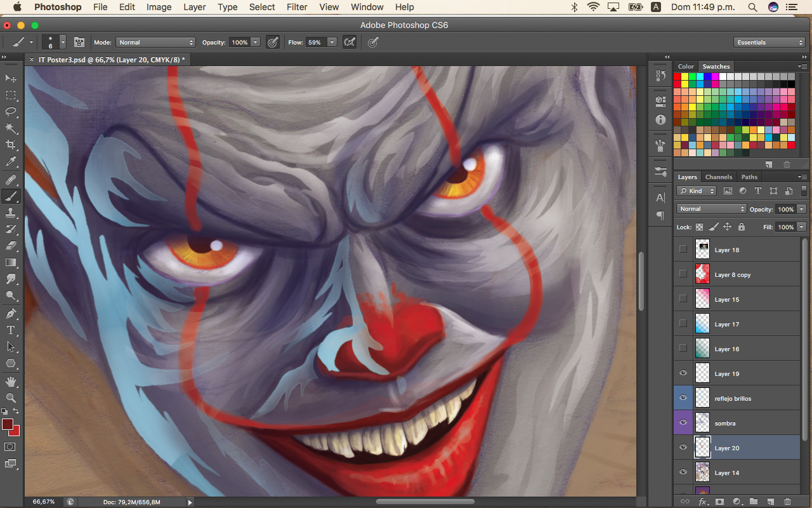This screenshot has height=508, width=812.
Task: Hide the sombra layer eye icon
Action: point(683,423)
